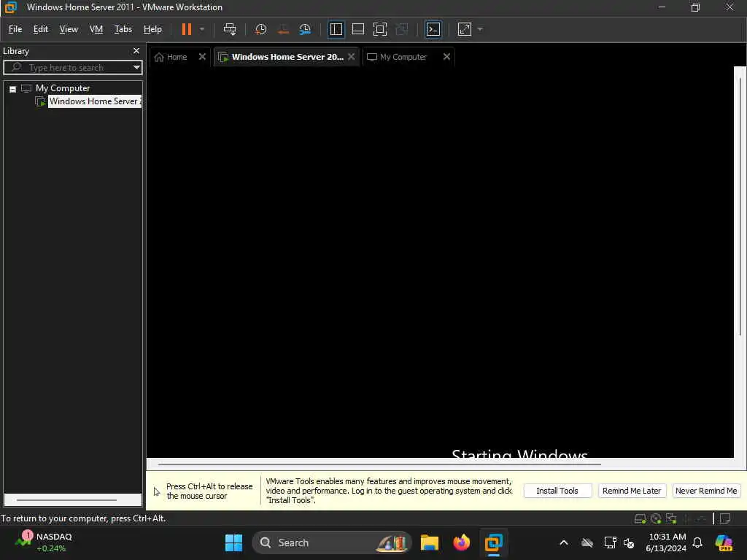
Task: Click the Never Remind Me button
Action: point(706,491)
